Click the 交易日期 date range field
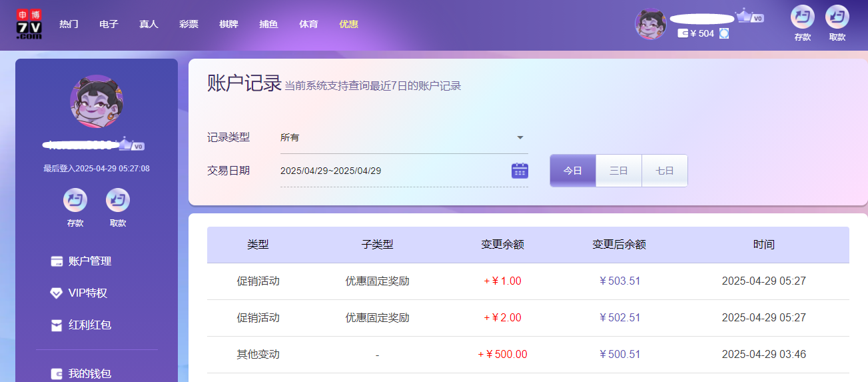Viewport: 868px width, 382px height. point(393,171)
